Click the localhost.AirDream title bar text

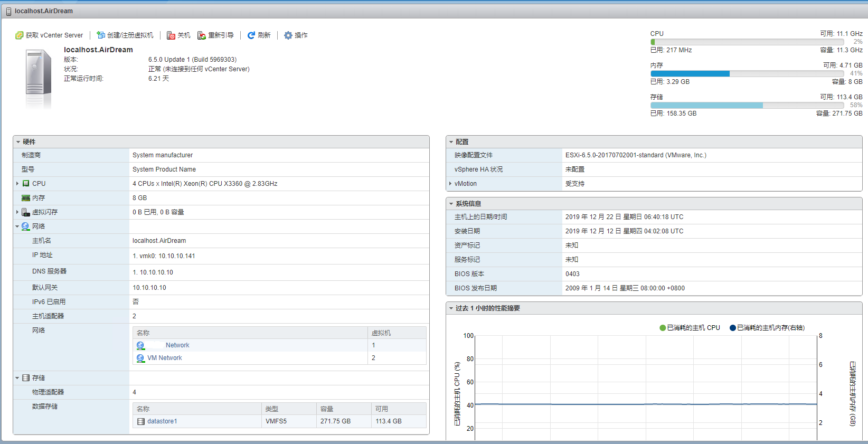coord(44,11)
